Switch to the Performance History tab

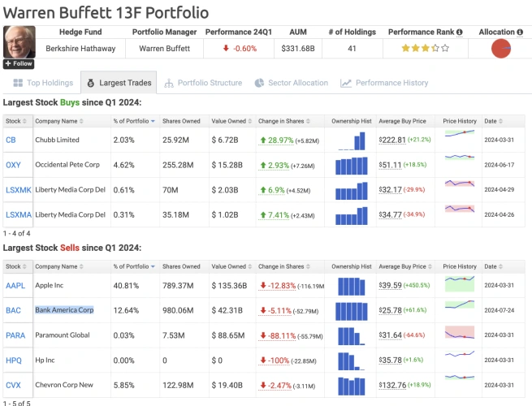click(x=385, y=83)
